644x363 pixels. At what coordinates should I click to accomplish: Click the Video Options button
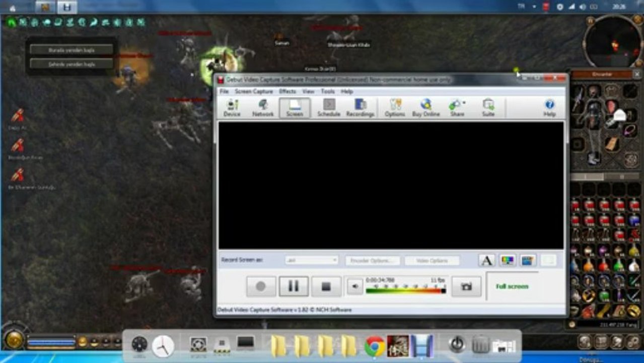[432, 261]
